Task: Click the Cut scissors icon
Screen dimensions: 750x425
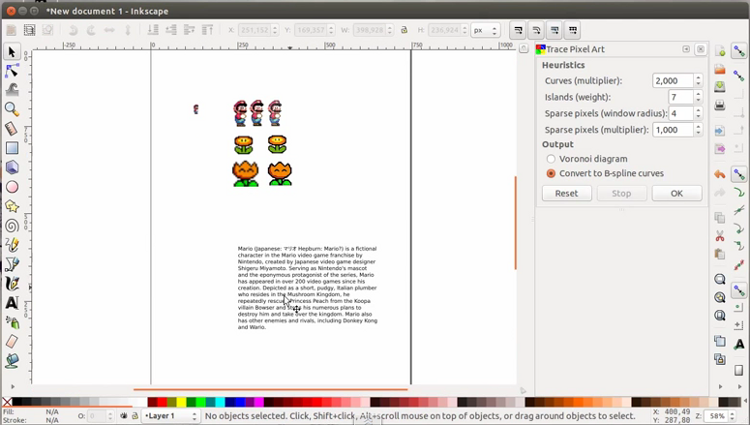Action: coord(720,236)
